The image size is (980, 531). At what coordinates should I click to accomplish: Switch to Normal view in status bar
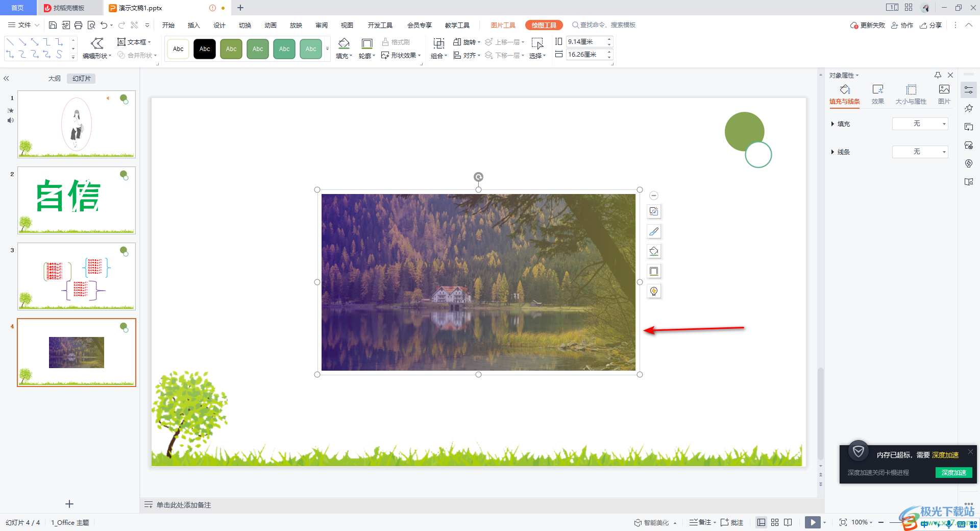pyautogui.click(x=762, y=522)
